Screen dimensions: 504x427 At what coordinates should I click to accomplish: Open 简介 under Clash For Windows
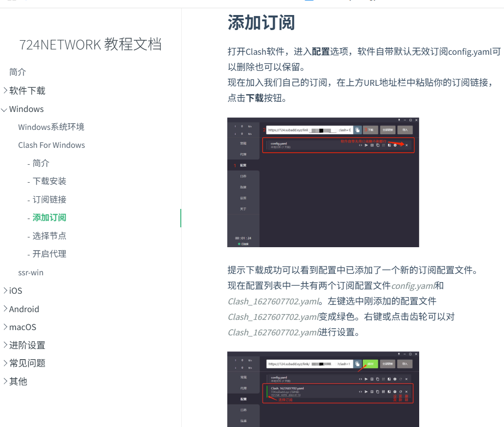(41, 163)
